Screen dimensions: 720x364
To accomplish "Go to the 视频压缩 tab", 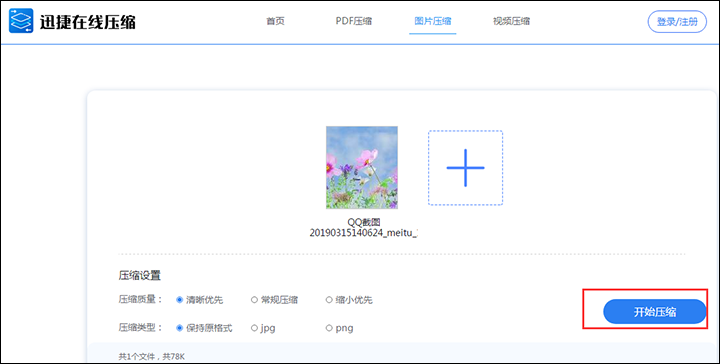I will [512, 21].
